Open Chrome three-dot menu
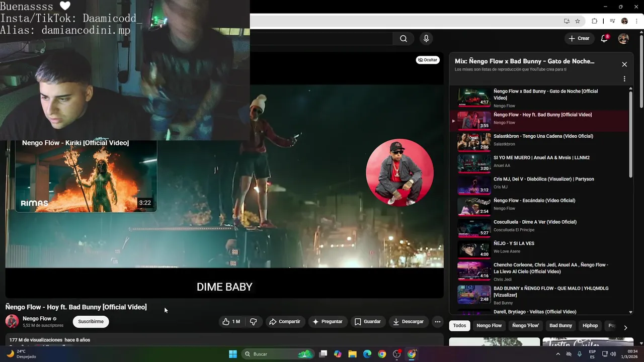This screenshot has height=362, width=644. [x=636, y=21]
